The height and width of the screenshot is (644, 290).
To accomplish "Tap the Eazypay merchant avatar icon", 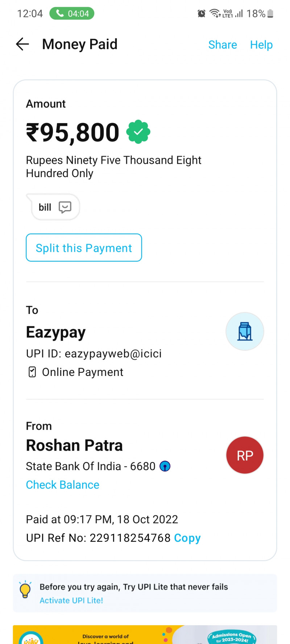I will [245, 331].
